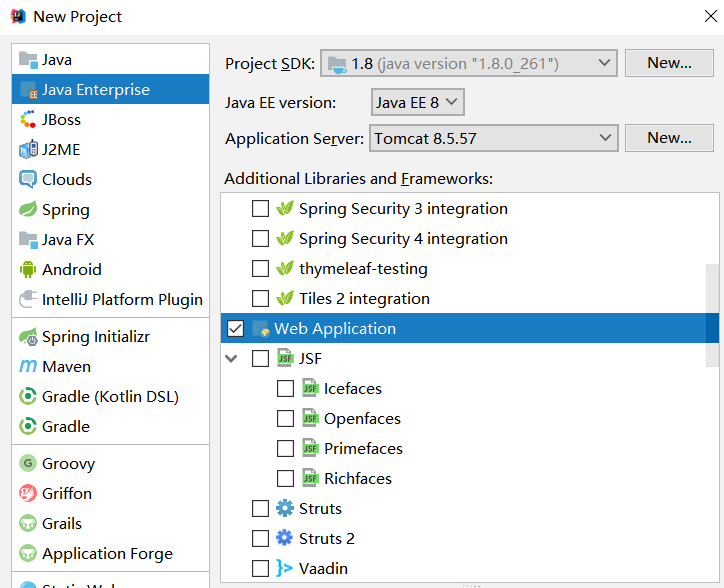Select the Java project type icon
Screen dimensions: 724x588
tap(28, 60)
